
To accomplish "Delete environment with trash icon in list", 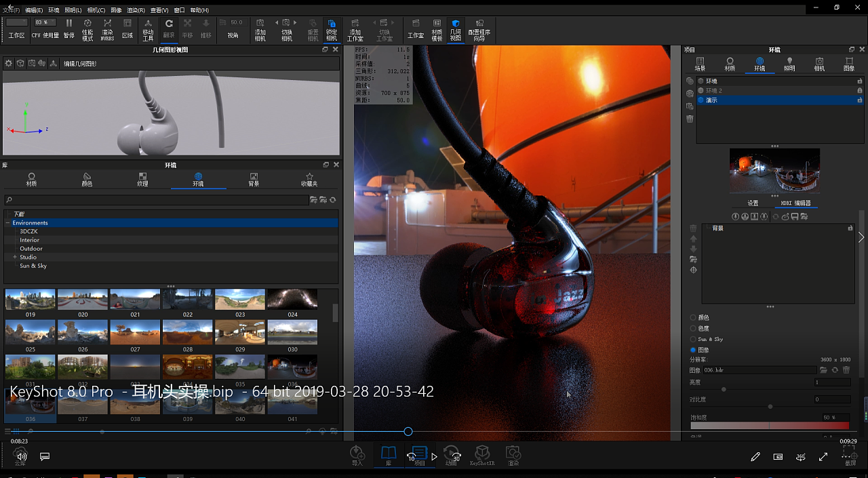I will (690, 119).
